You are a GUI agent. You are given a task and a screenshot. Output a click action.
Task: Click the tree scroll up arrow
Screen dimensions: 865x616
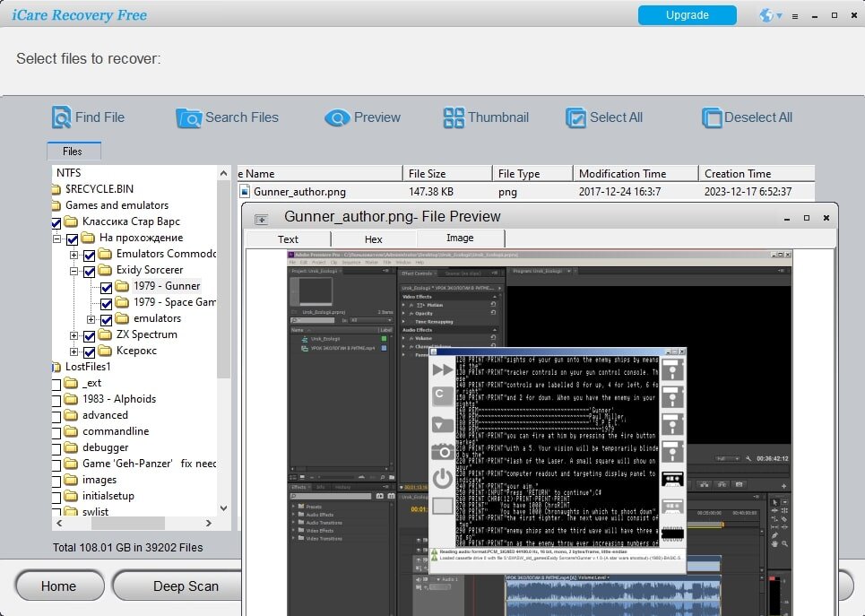click(x=223, y=173)
